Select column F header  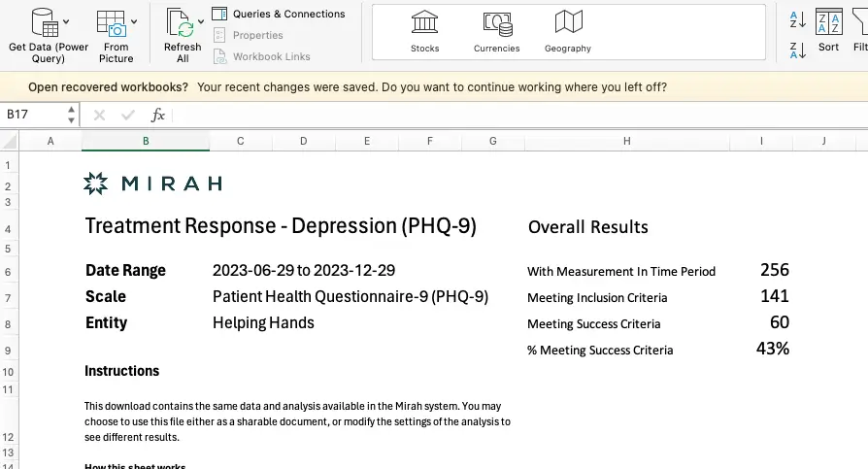tap(429, 141)
